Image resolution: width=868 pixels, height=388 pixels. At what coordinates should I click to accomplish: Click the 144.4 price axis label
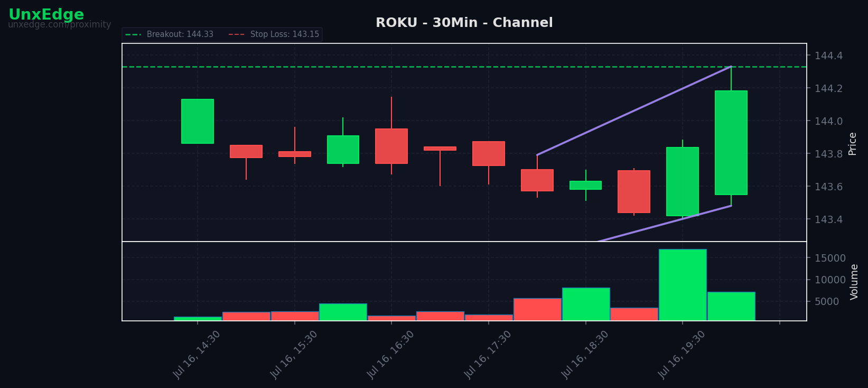click(x=829, y=56)
